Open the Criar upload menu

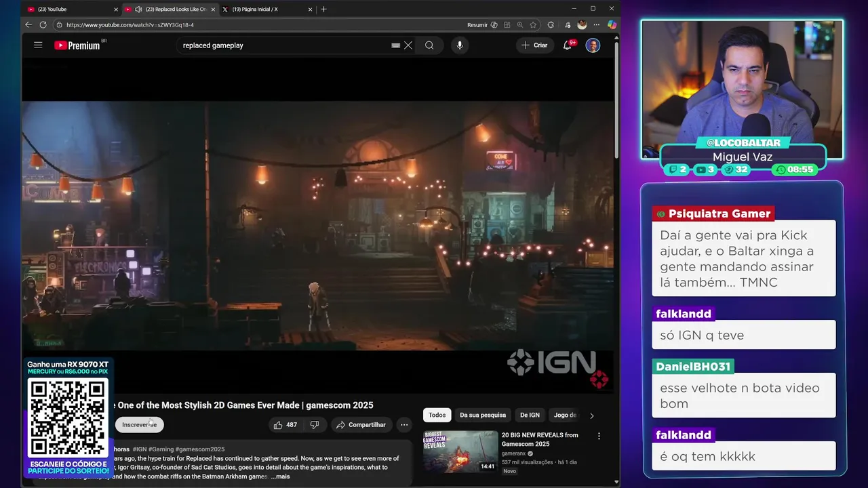pyautogui.click(x=534, y=45)
